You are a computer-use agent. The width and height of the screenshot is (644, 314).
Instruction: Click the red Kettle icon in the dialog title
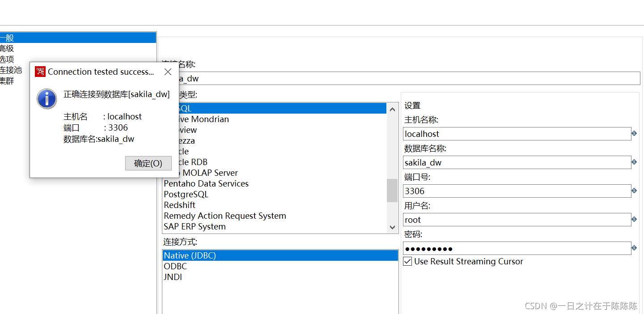[40, 72]
